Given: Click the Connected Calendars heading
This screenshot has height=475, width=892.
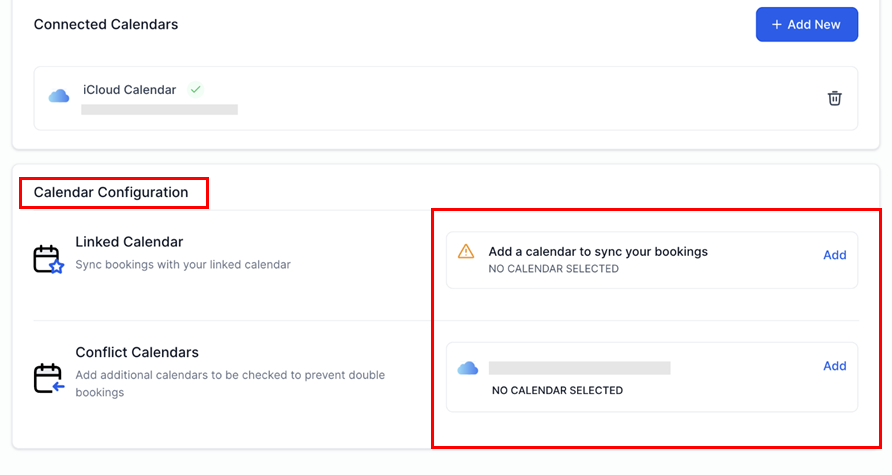Looking at the screenshot, I should (x=106, y=24).
